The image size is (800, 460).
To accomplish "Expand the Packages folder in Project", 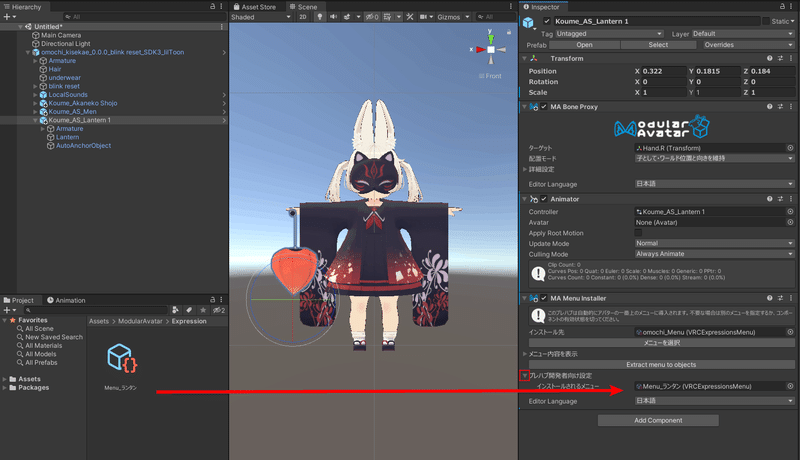I will [5, 388].
